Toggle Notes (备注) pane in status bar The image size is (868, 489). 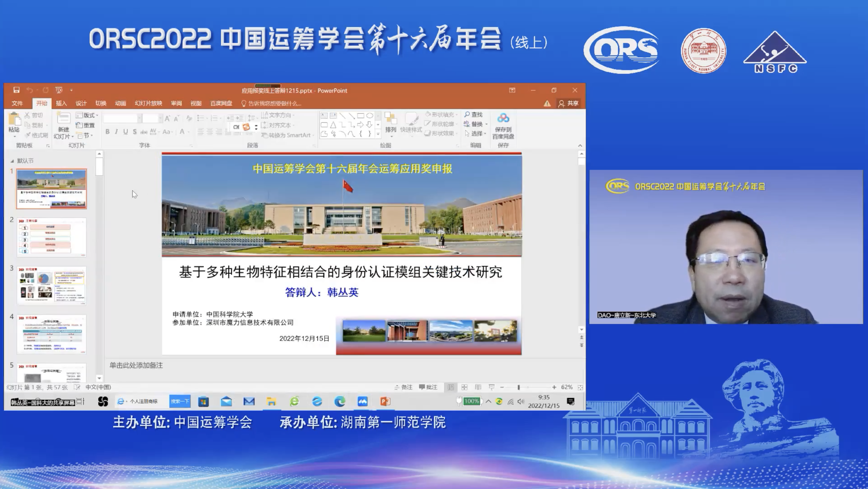coord(403,387)
